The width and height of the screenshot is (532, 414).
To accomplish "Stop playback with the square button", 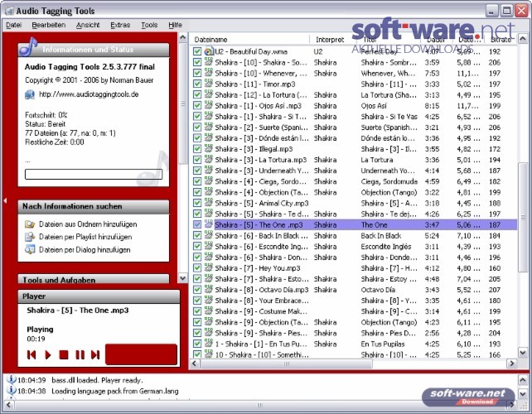I will [64, 354].
